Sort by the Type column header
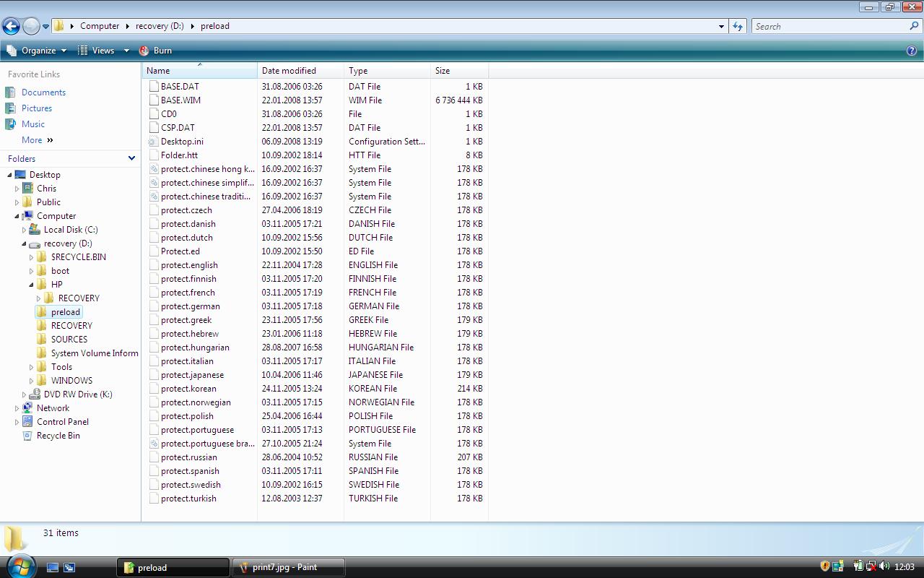This screenshot has height=578, width=924. point(388,71)
